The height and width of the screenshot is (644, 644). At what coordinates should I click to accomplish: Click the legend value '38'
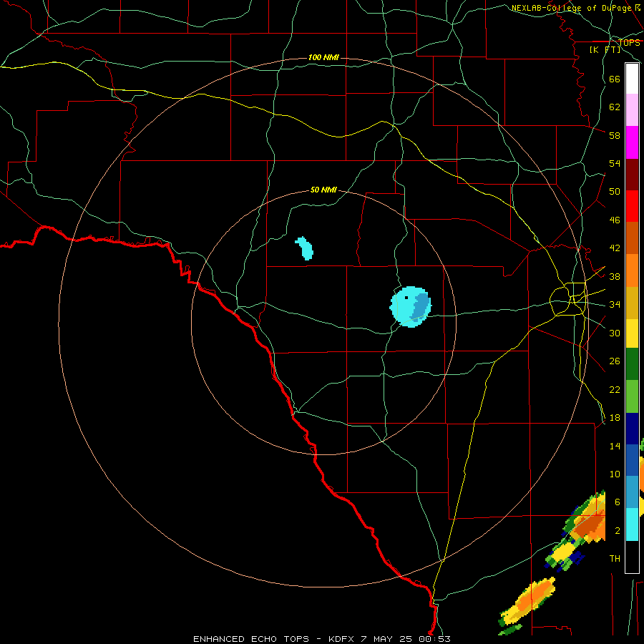(615, 276)
